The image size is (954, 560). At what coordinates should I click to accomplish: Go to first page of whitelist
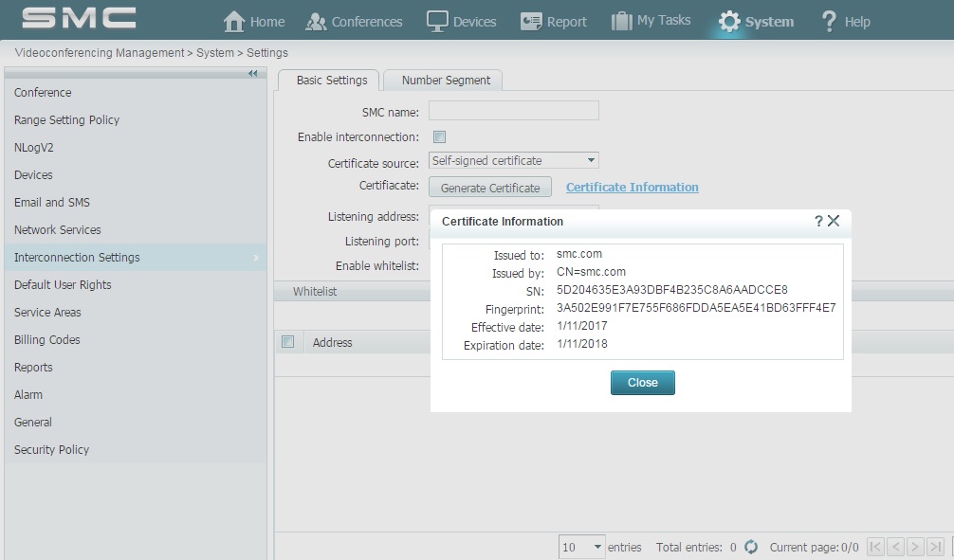(x=875, y=547)
